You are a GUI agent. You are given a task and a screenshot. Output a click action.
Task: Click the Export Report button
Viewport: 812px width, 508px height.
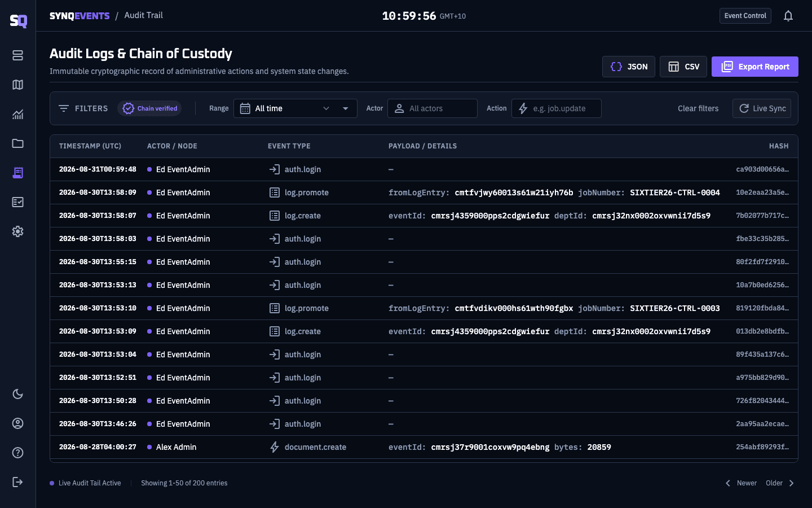(755, 67)
